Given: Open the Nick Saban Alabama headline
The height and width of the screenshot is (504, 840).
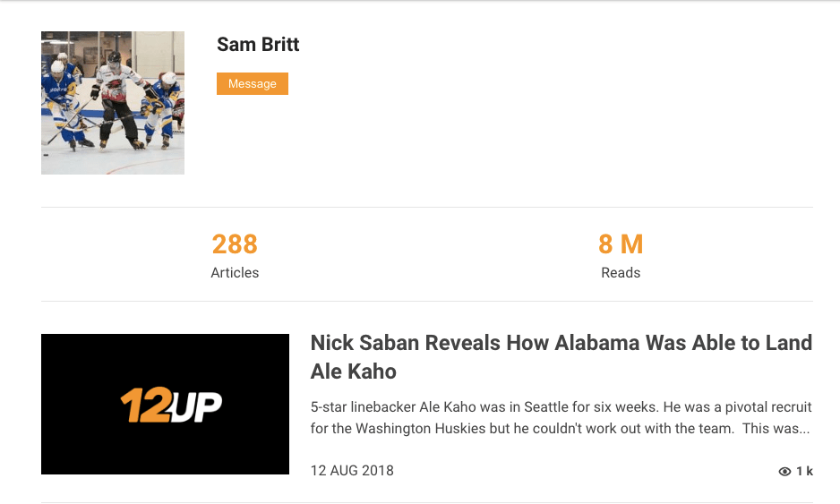Looking at the screenshot, I should (x=561, y=343).
